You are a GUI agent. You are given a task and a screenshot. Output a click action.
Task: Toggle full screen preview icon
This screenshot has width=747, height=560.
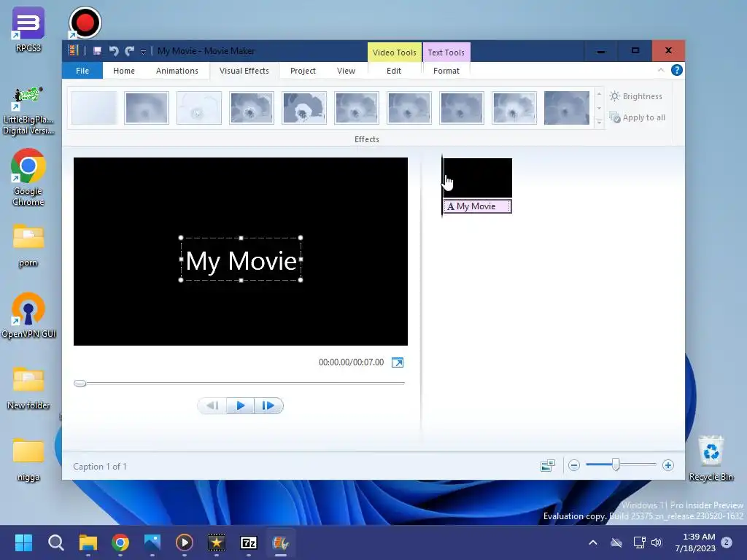pos(398,363)
